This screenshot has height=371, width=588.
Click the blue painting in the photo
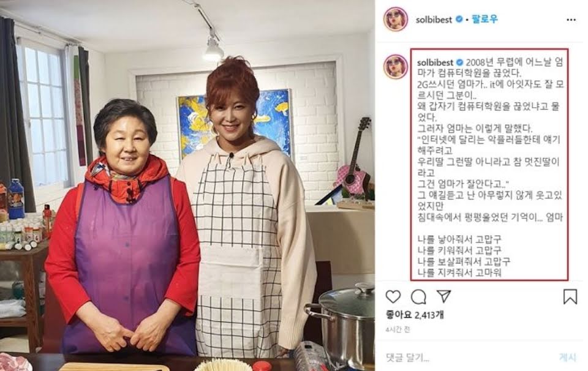click(235, 124)
